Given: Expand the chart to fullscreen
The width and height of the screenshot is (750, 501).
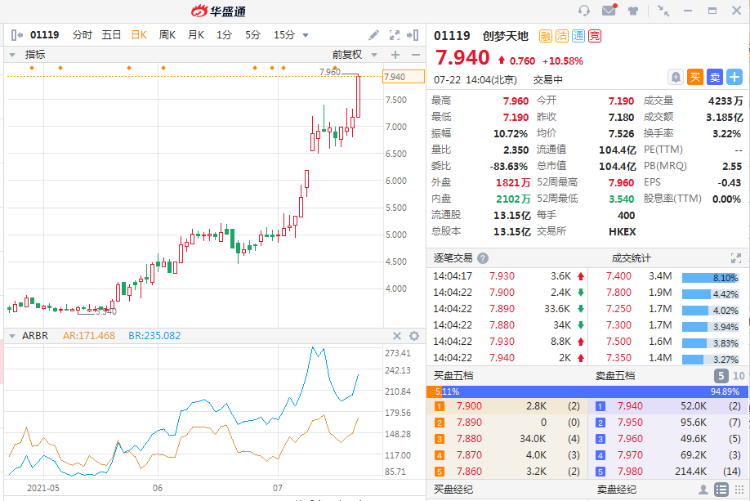Looking at the screenshot, I should [x=394, y=35].
